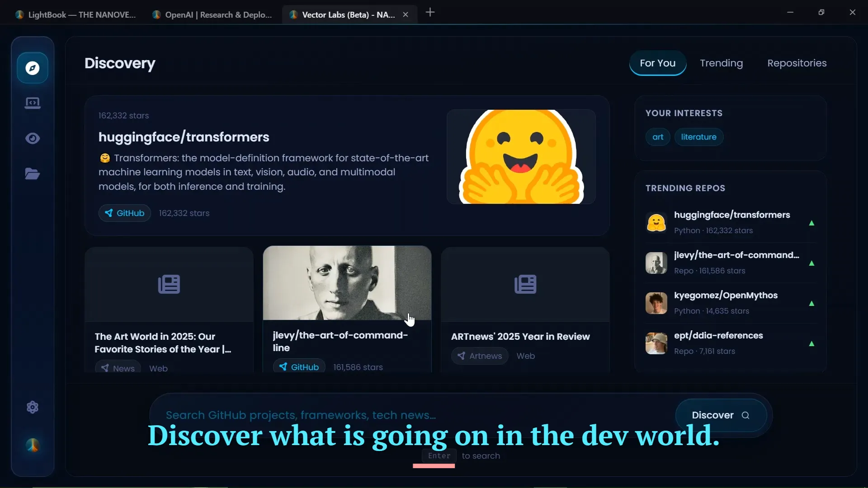Viewport: 868px width, 488px height.
Task: Select the art interest tag
Action: 658,137
